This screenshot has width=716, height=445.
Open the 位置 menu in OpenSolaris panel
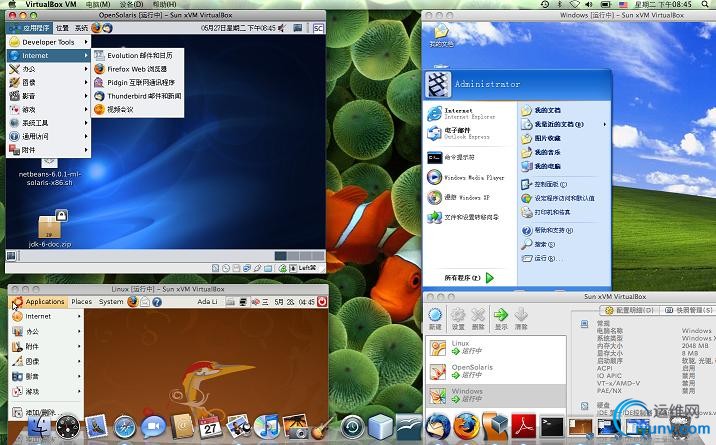pos(62,28)
